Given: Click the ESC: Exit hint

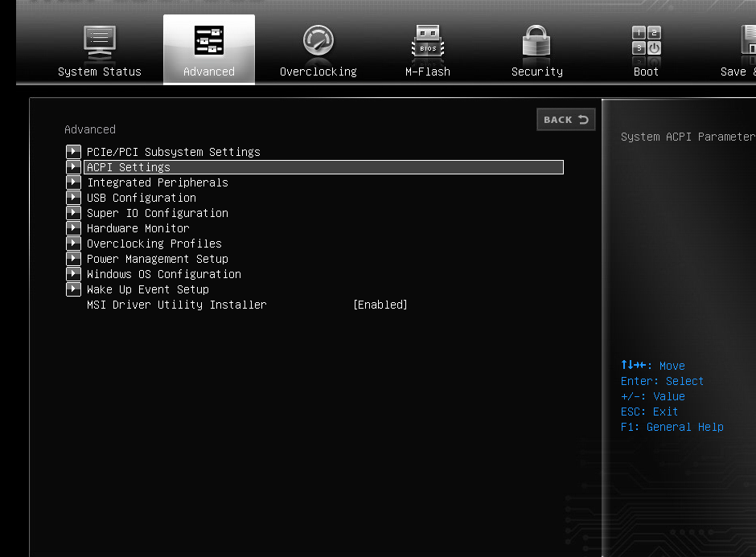Looking at the screenshot, I should coord(650,412).
